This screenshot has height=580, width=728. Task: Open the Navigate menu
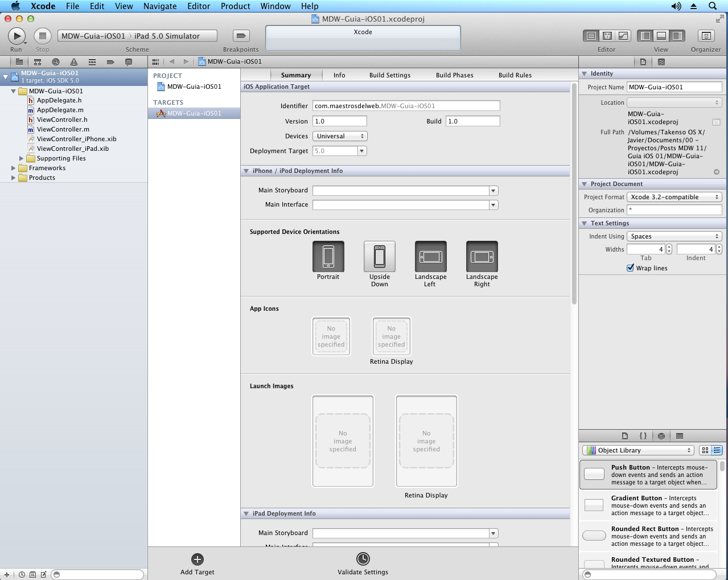coord(160,6)
